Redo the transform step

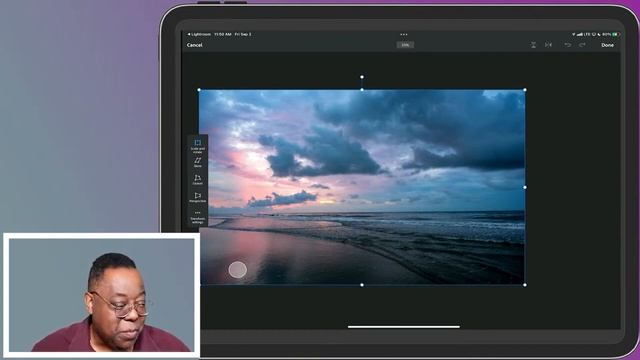tap(582, 45)
